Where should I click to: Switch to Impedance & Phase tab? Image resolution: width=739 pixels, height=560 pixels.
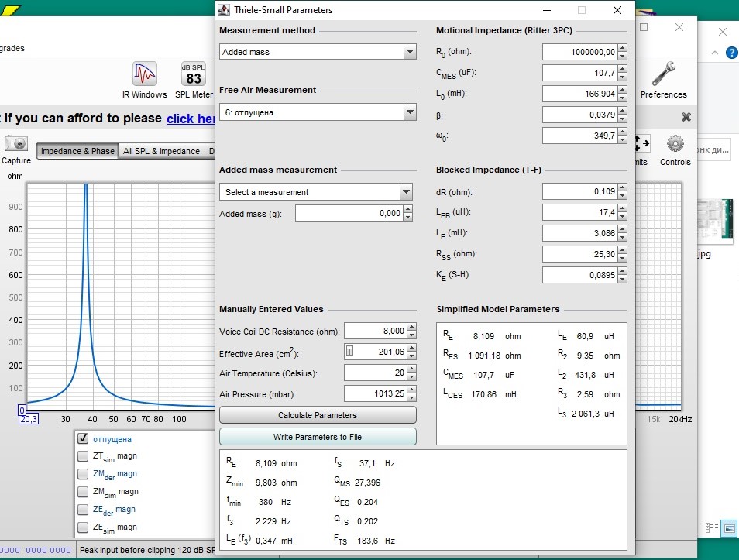tap(77, 151)
